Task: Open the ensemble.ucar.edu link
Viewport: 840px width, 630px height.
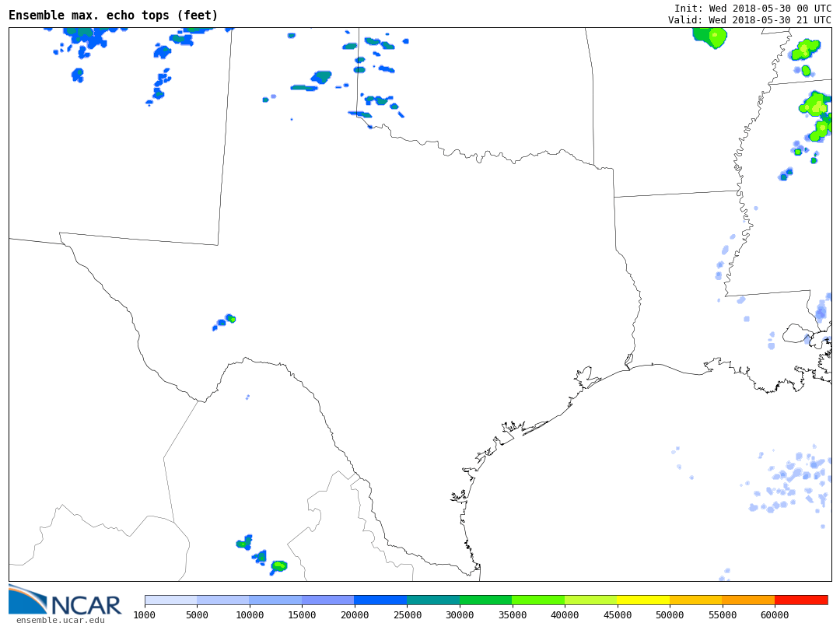Action: coord(60,620)
